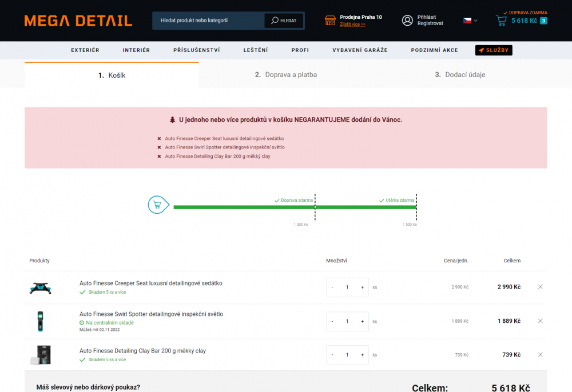Open the EXTERIÉR menu
The height and width of the screenshot is (392, 572).
point(85,50)
